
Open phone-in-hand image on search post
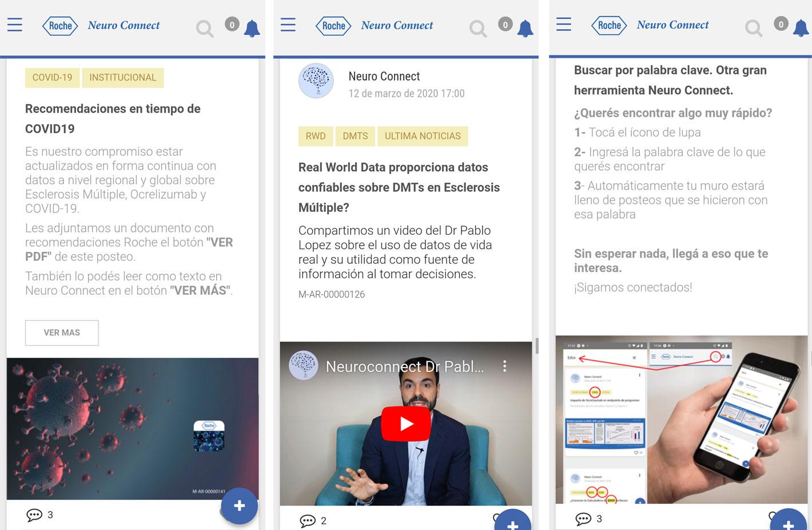682,420
